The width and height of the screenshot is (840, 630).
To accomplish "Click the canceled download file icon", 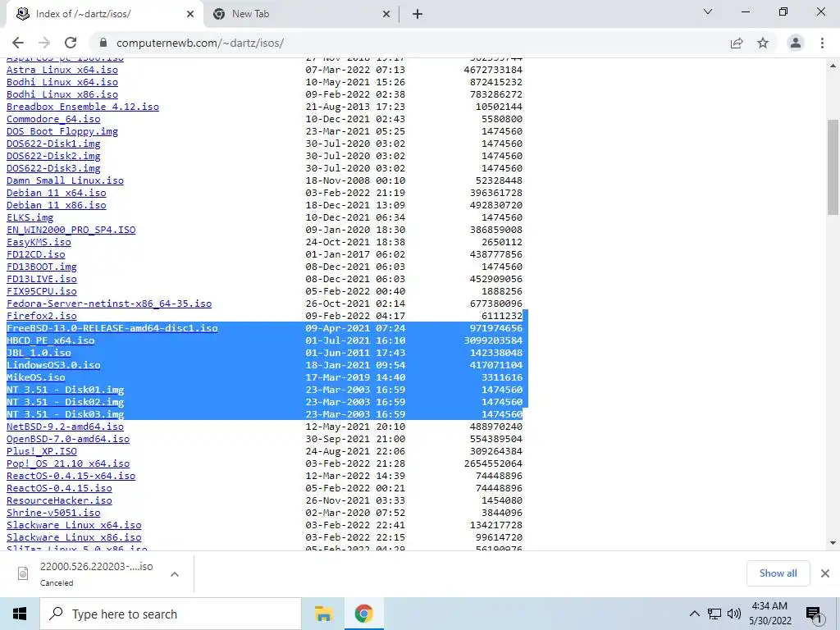I will coord(23,573).
